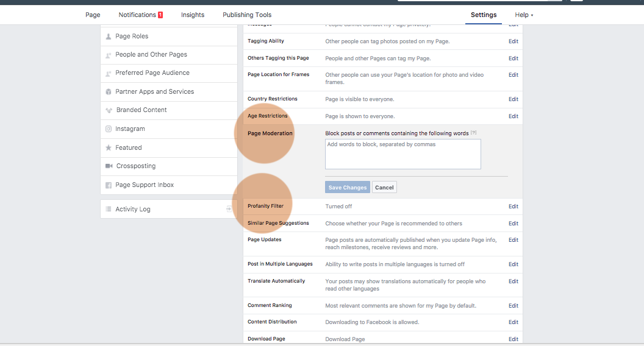Click the Instagram camera icon
The image size is (644, 346).
tap(109, 129)
